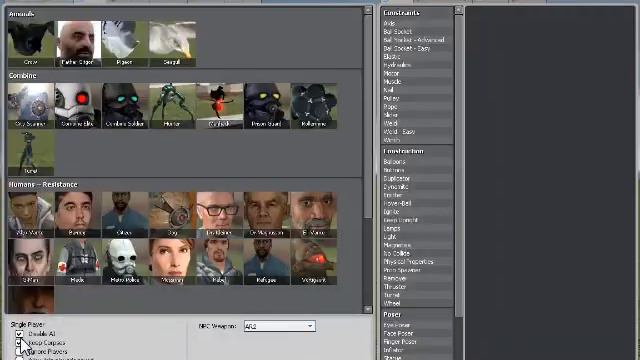Enable the Ignore Players checkbox
Screen dimensions: 640x360
tap(19, 351)
